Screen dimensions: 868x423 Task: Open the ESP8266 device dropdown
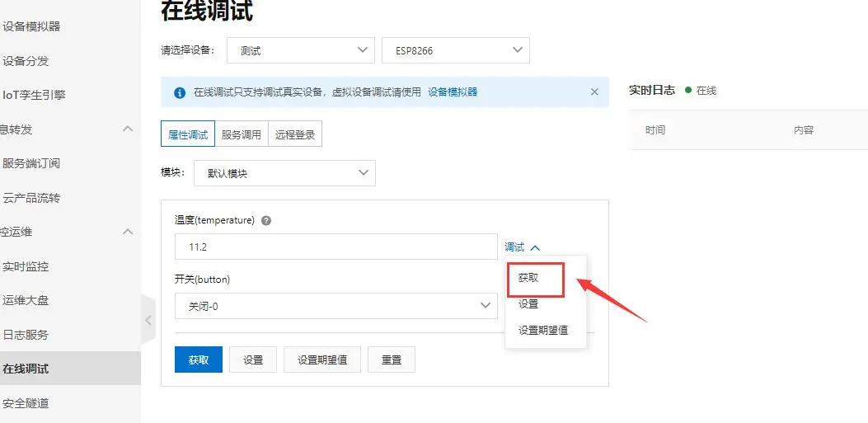tap(455, 50)
